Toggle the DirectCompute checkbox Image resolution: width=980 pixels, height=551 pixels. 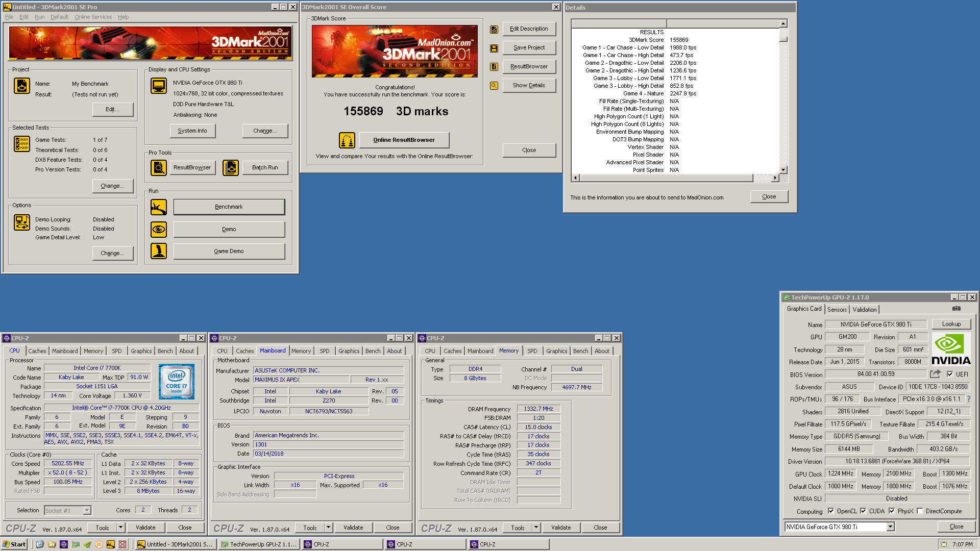click(920, 511)
